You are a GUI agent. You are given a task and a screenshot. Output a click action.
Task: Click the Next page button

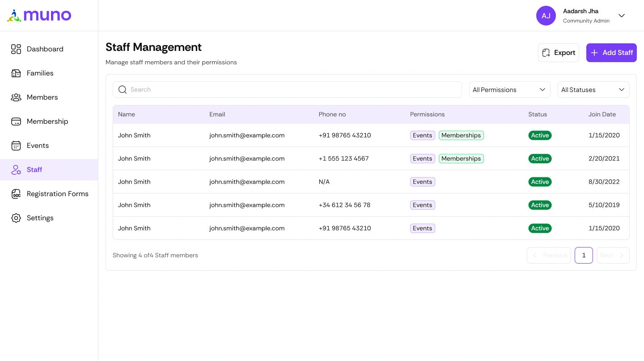point(613,256)
